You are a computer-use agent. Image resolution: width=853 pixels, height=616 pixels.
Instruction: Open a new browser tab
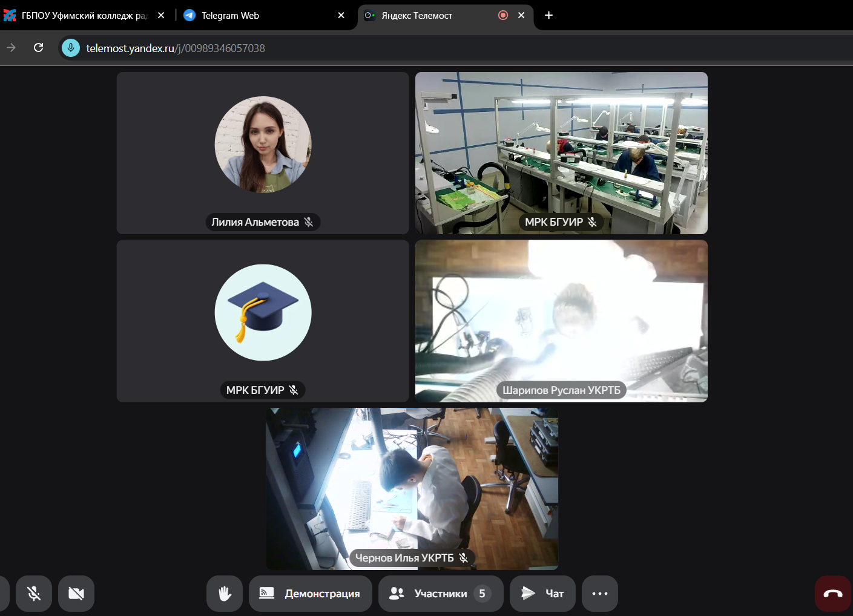(x=548, y=15)
